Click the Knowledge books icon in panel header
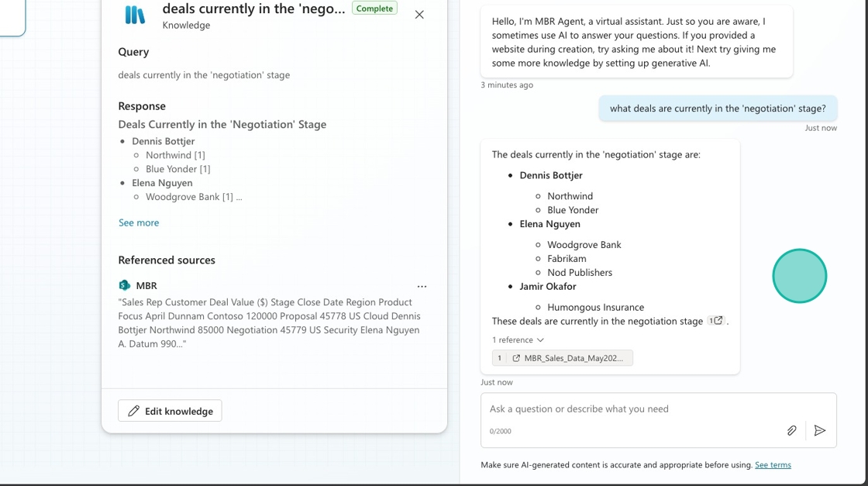 click(x=135, y=15)
